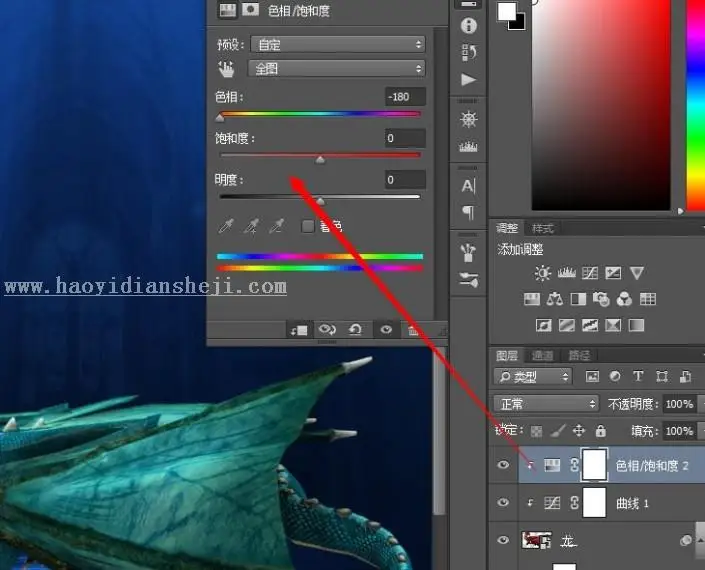Filter layers by pixel layers
The height and width of the screenshot is (570, 705).
[x=592, y=376]
